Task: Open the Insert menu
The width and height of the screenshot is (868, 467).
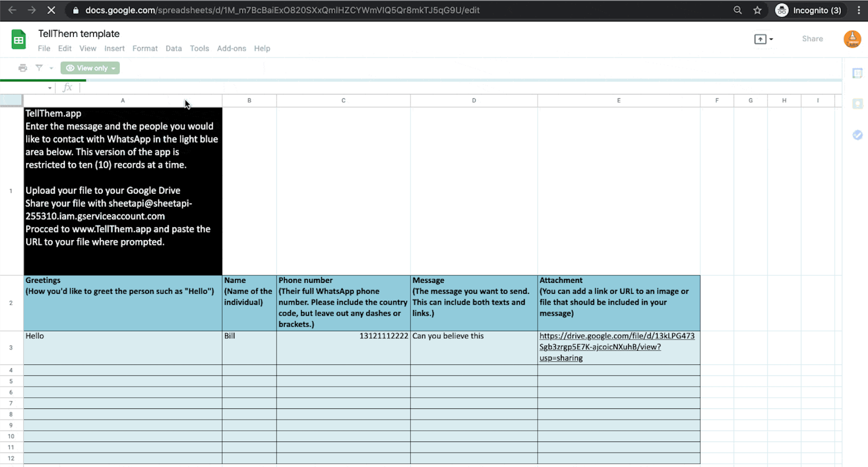Action: tap(114, 48)
